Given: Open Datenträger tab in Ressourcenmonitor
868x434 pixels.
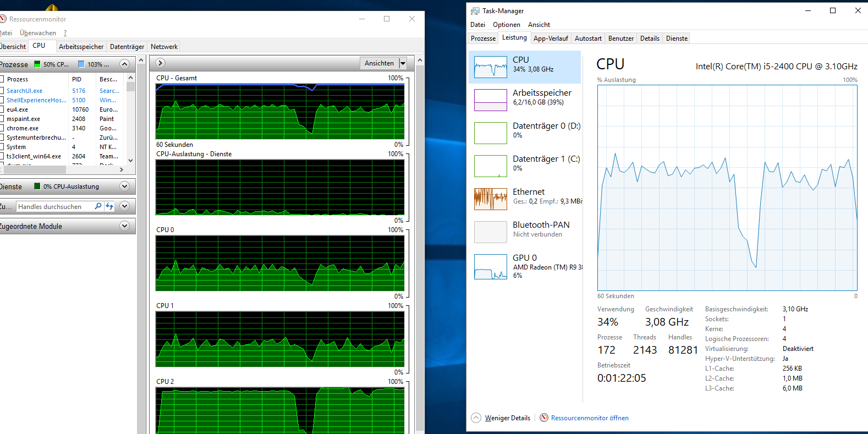Looking at the screenshot, I should pos(127,47).
